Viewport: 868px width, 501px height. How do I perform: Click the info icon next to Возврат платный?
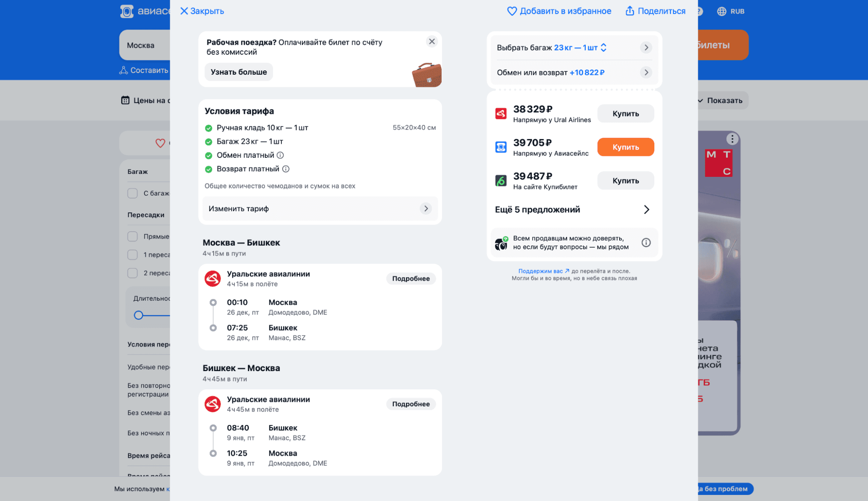coord(286,169)
